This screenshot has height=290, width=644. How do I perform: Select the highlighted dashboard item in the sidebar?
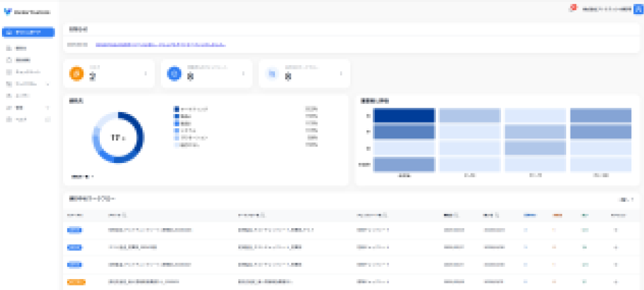coord(32,32)
